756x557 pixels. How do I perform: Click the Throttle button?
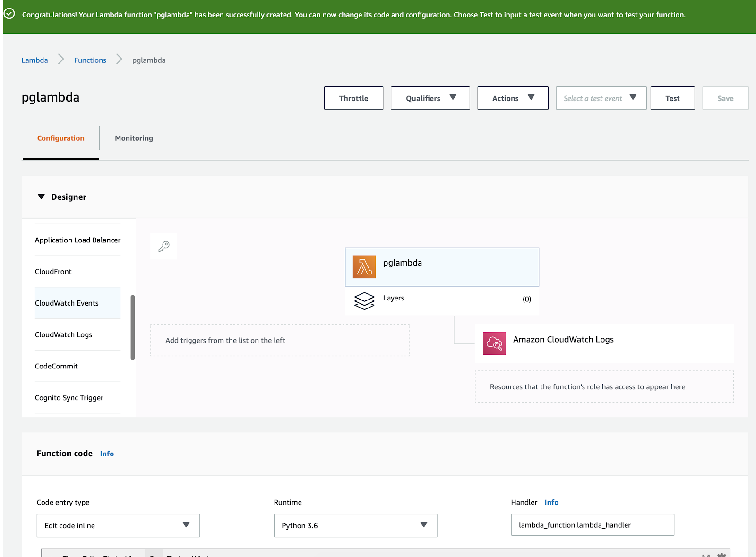[x=353, y=98]
